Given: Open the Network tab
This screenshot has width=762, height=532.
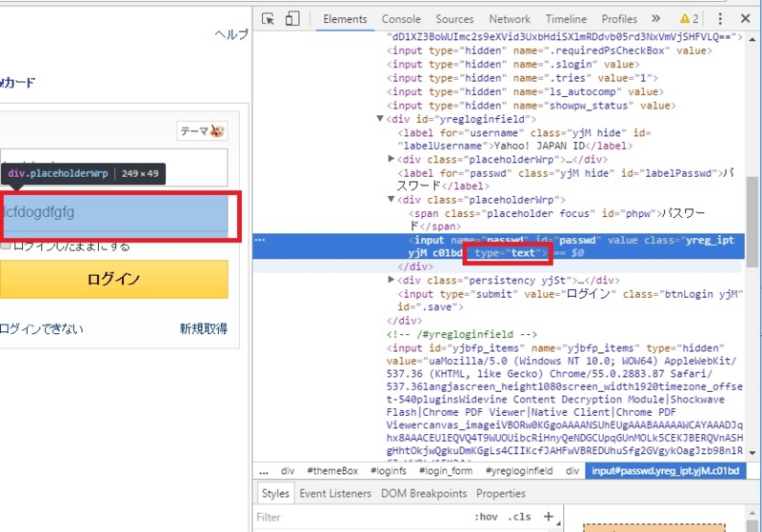Looking at the screenshot, I should tap(510, 19).
